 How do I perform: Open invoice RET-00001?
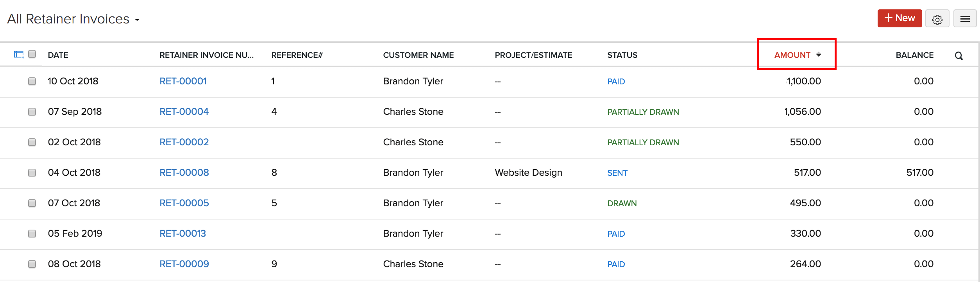184,81
